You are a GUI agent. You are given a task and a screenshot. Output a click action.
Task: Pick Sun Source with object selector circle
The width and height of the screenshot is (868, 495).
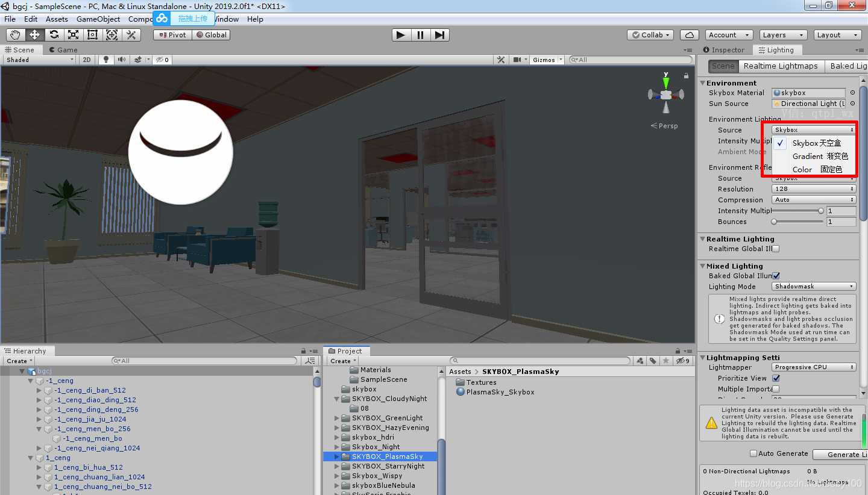[852, 104]
